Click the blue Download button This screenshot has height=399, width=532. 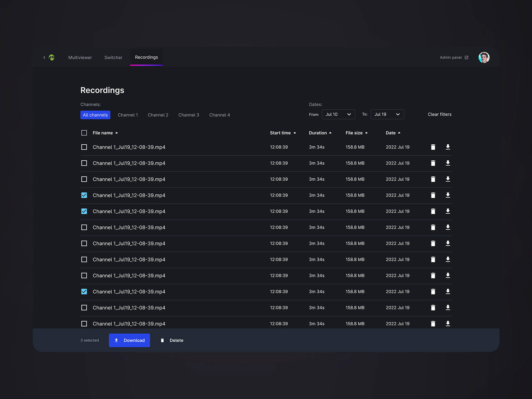(129, 340)
